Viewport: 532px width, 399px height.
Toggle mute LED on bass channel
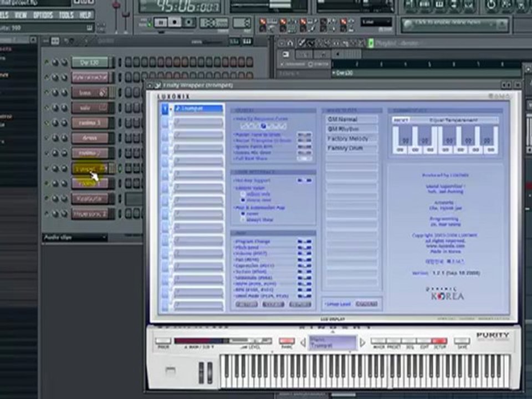[x=47, y=93]
